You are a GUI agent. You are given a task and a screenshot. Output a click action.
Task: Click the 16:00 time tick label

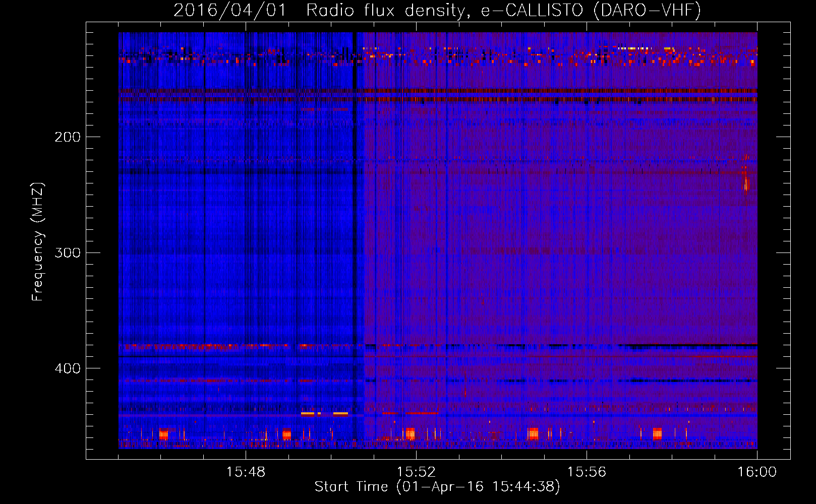pyautogui.click(x=757, y=472)
